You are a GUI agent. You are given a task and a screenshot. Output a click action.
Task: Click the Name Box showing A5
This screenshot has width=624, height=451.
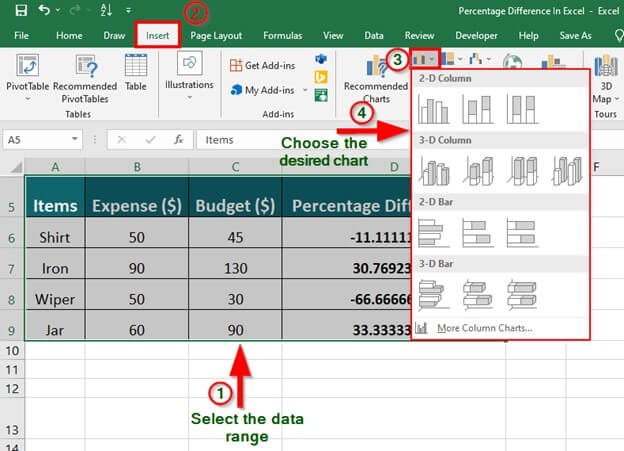tap(36, 140)
